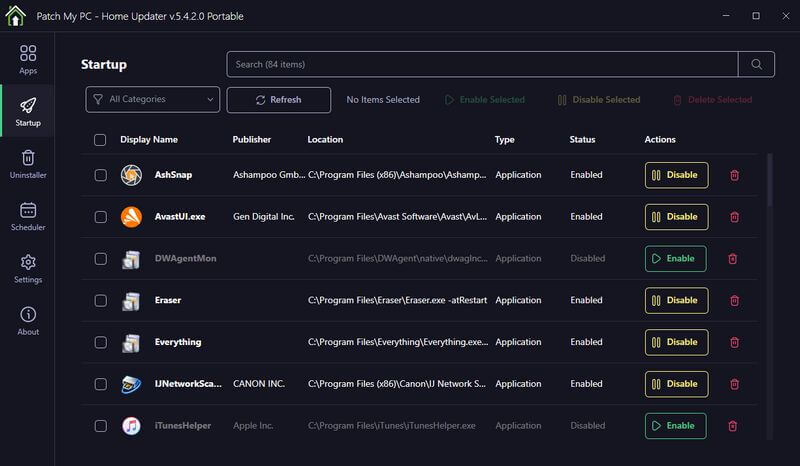Click the Refresh button
800x466 pixels.
coord(278,100)
